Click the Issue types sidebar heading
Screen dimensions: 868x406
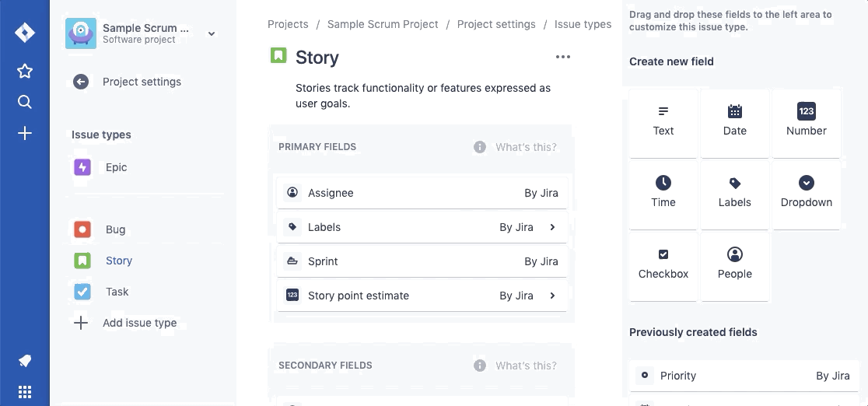click(101, 135)
